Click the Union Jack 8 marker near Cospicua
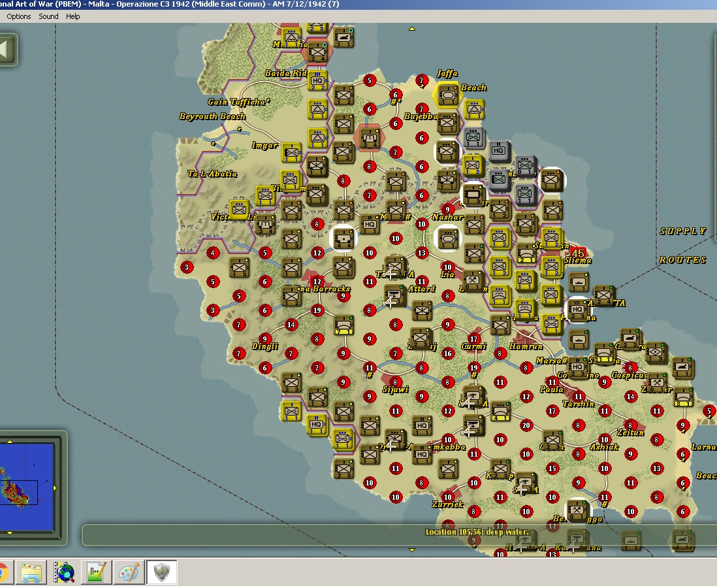This screenshot has width=717, height=588. 631,367
